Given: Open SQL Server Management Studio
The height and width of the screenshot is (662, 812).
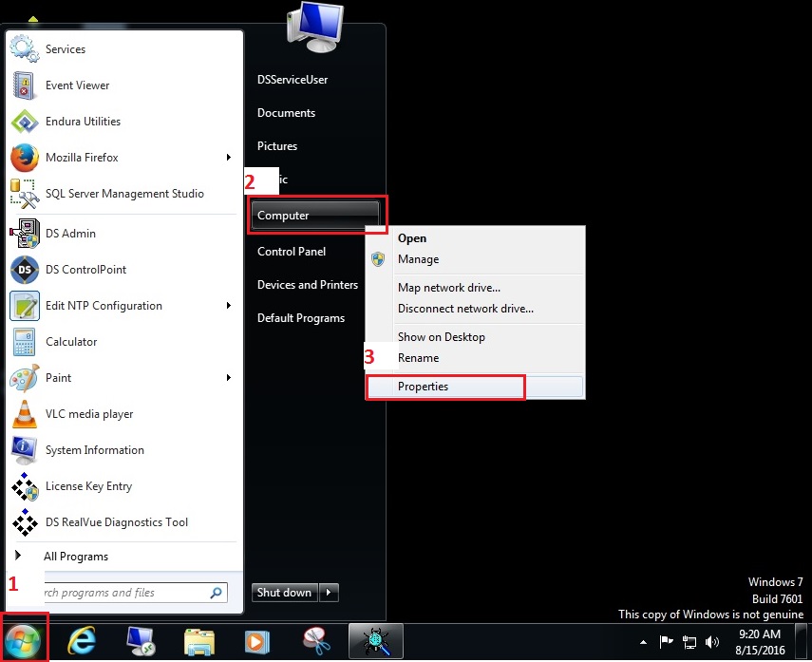Looking at the screenshot, I should click(107, 194).
